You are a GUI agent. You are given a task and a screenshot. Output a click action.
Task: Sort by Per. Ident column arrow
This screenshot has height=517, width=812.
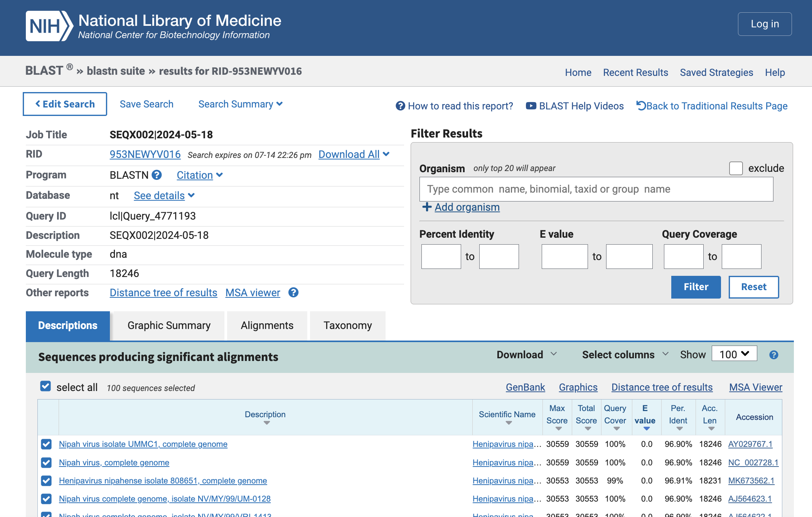[679, 429]
